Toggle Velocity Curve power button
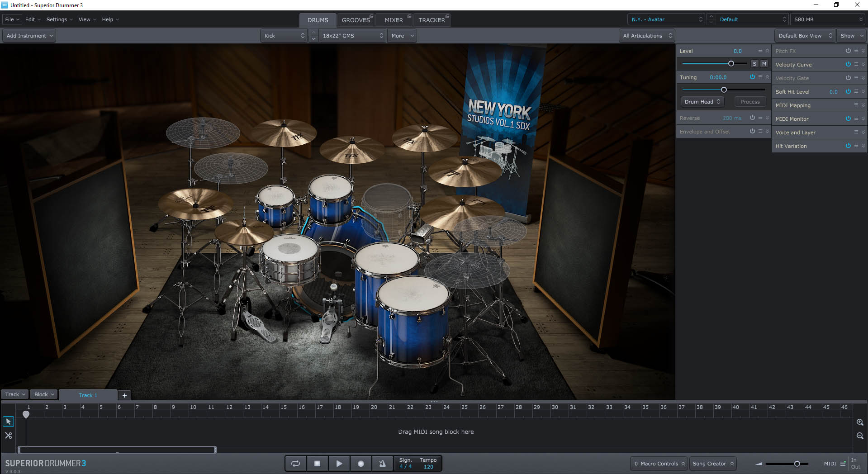Image resolution: width=868 pixels, height=474 pixels. tap(848, 64)
